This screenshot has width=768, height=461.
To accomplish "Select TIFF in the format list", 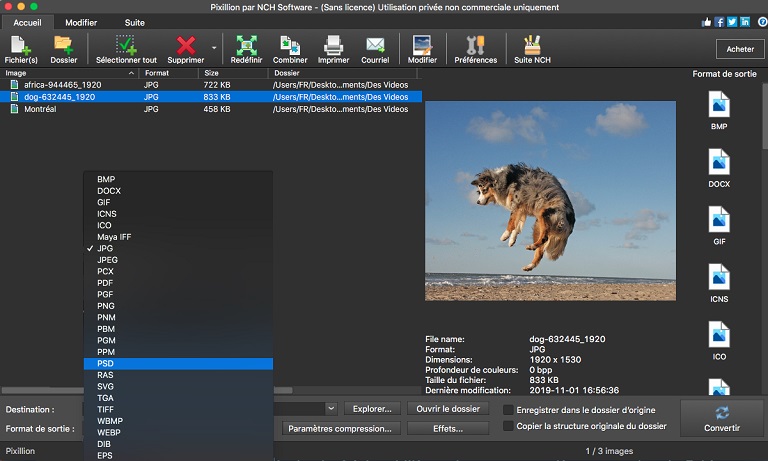I will pos(178,410).
